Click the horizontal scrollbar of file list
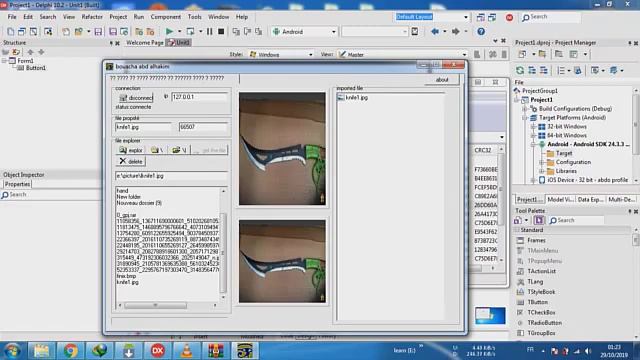Screen dimensions: 640x360 click(x=167, y=305)
